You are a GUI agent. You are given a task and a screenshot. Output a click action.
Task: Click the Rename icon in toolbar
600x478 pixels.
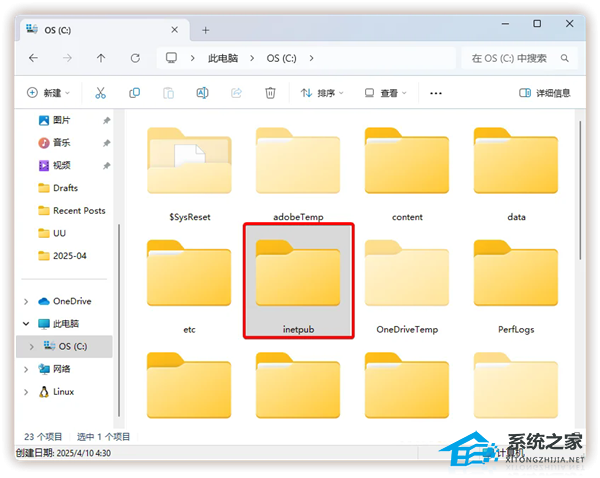[x=202, y=93]
